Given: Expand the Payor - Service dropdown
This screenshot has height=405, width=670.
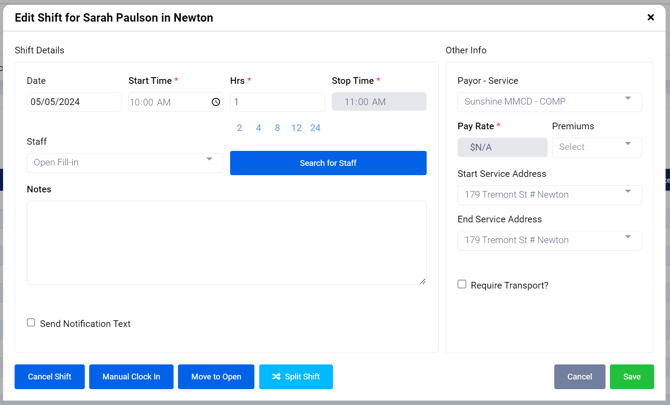Looking at the screenshot, I should (x=549, y=101).
